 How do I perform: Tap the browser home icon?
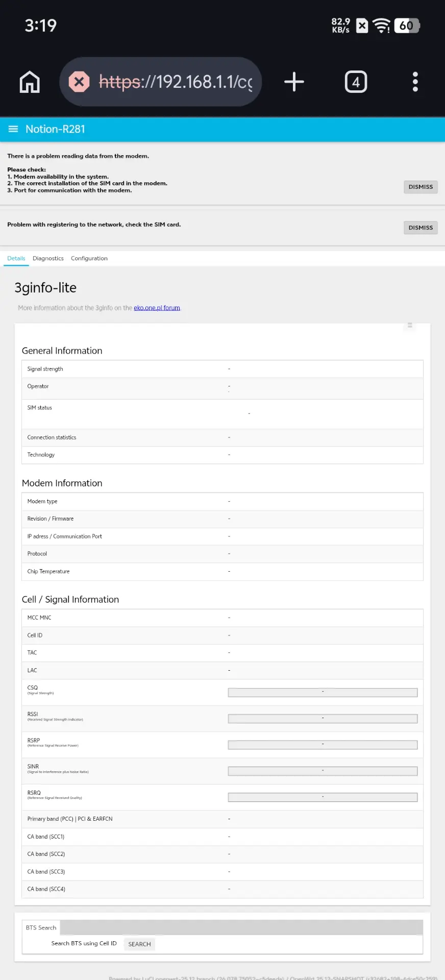[x=30, y=82]
